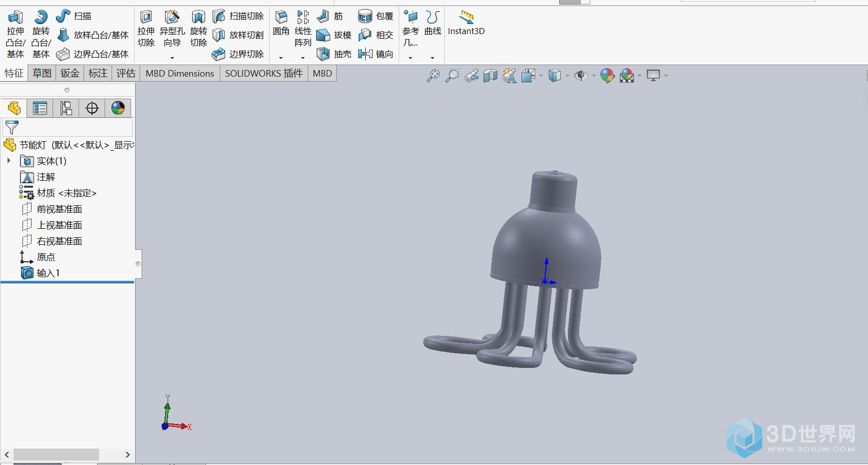Choose the Lofted Boss/Base (放样凸台/基体) tool
868x465 pixels.
coord(93,35)
